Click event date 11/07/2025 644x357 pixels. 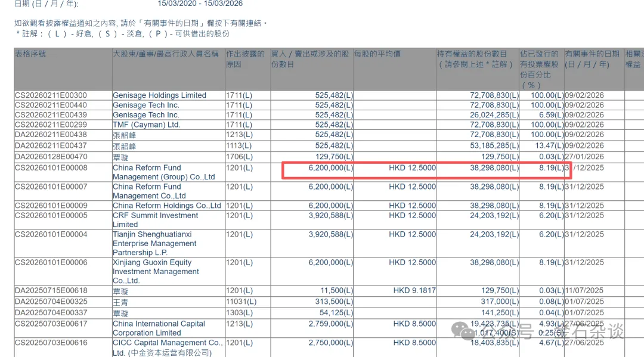[x=584, y=290]
